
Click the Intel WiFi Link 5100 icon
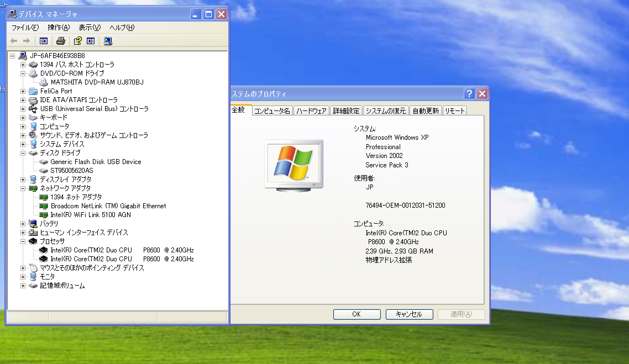(x=43, y=215)
